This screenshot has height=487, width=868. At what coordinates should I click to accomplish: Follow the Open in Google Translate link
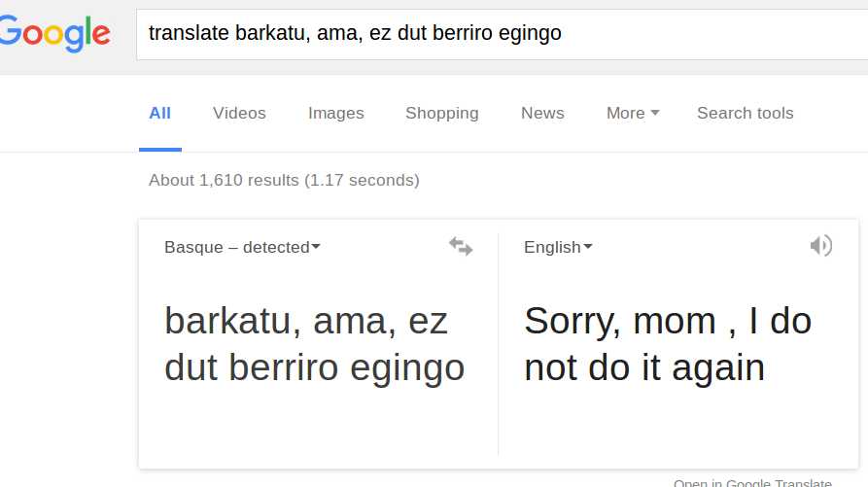[x=752, y=482]
